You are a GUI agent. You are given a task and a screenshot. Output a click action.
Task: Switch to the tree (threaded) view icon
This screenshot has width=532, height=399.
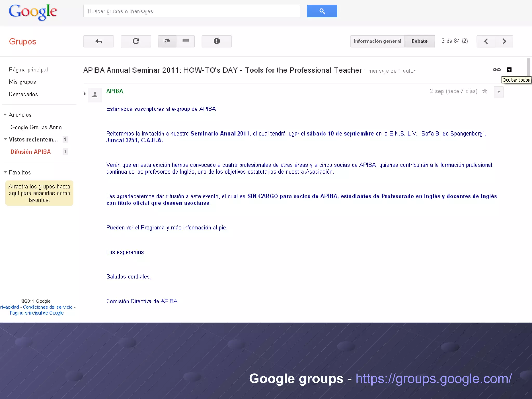tap(167, 41)
